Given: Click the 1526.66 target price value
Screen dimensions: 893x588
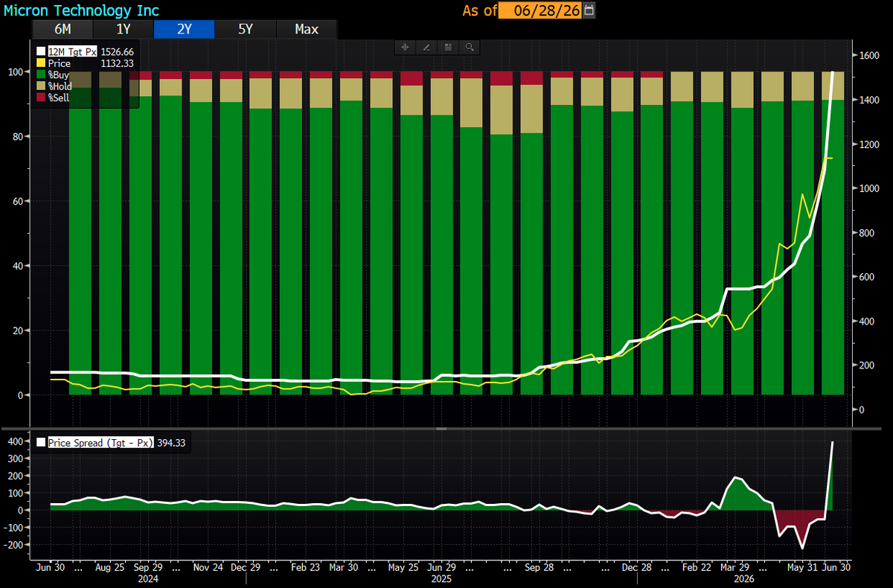Looking at the screenshot, I should pyautogui.click(x=117, y=53).
